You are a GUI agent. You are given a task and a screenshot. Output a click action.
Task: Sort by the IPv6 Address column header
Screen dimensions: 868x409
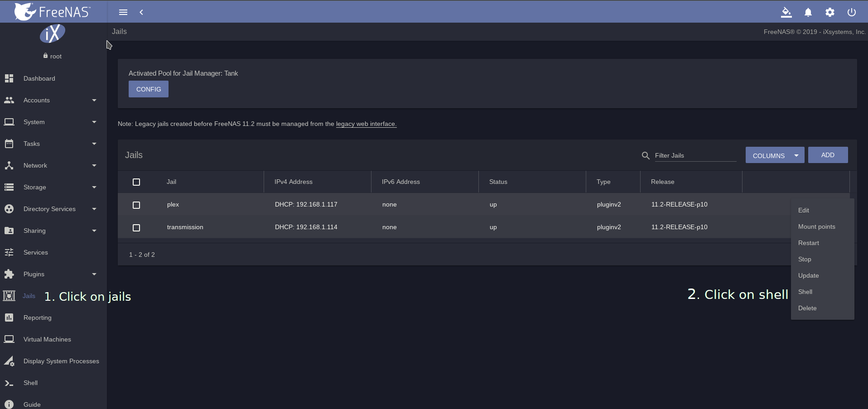(x=401, y=182)
